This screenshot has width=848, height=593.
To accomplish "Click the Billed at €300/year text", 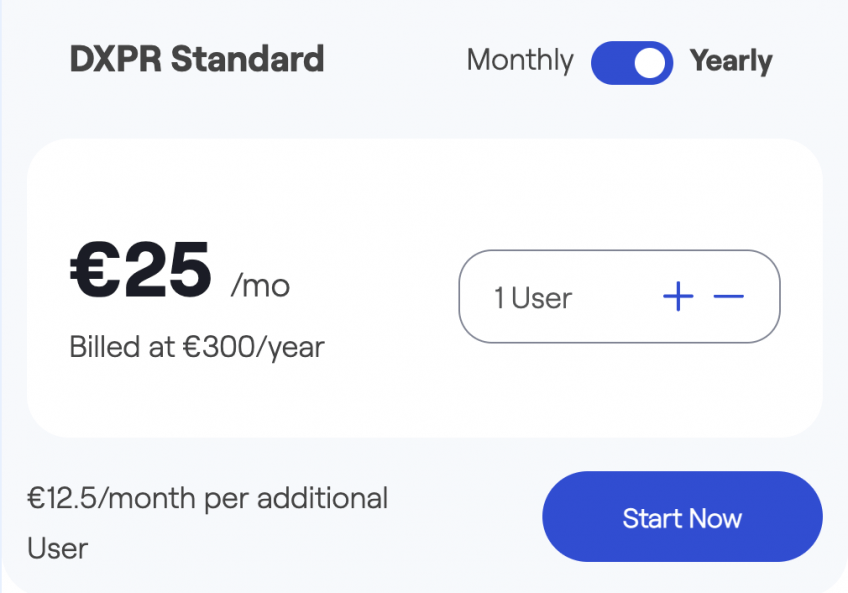I will pyautogui.click(x=197, y=347).
